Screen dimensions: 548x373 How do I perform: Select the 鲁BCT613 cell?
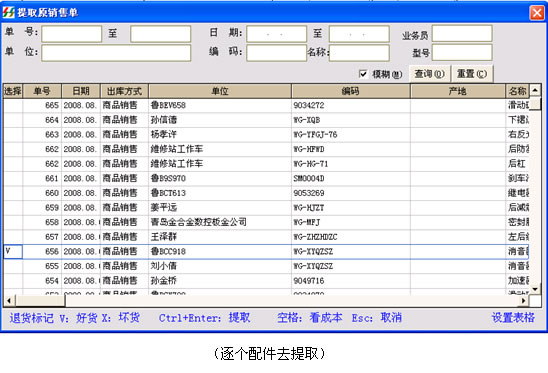pos(220,193)
